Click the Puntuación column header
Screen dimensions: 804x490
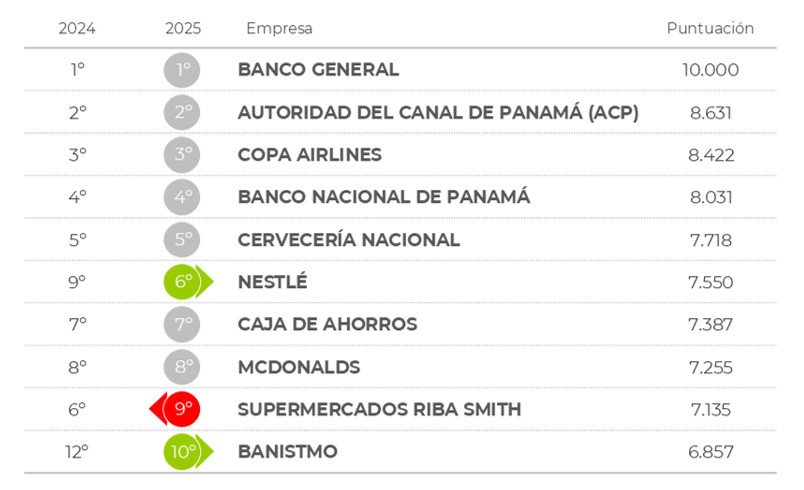(x=710, y=28)
